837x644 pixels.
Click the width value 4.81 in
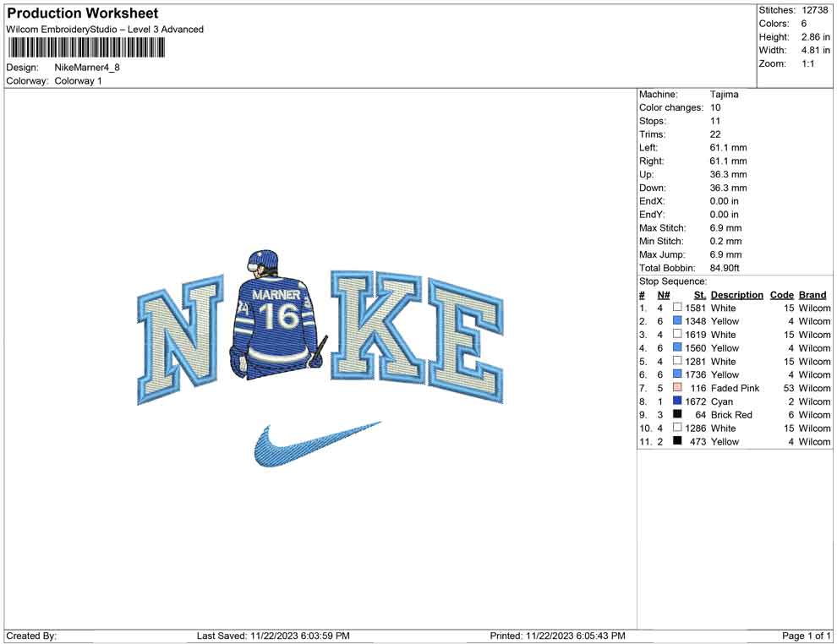(x=815, y=50)
